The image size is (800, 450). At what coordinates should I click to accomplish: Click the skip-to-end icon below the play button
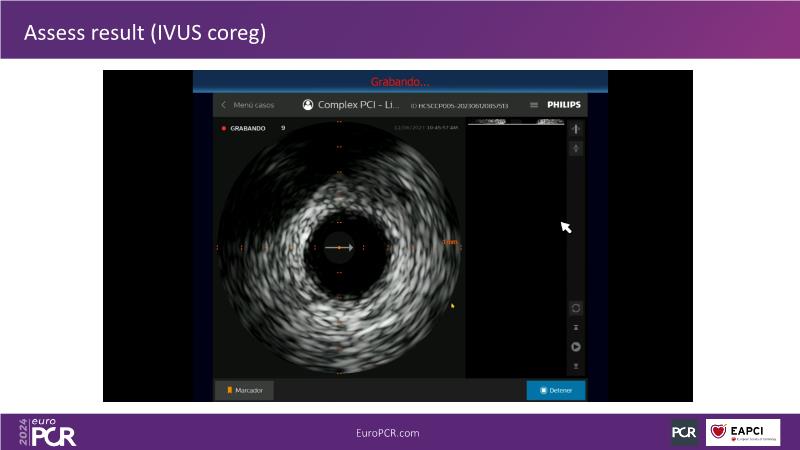(576, 366)
